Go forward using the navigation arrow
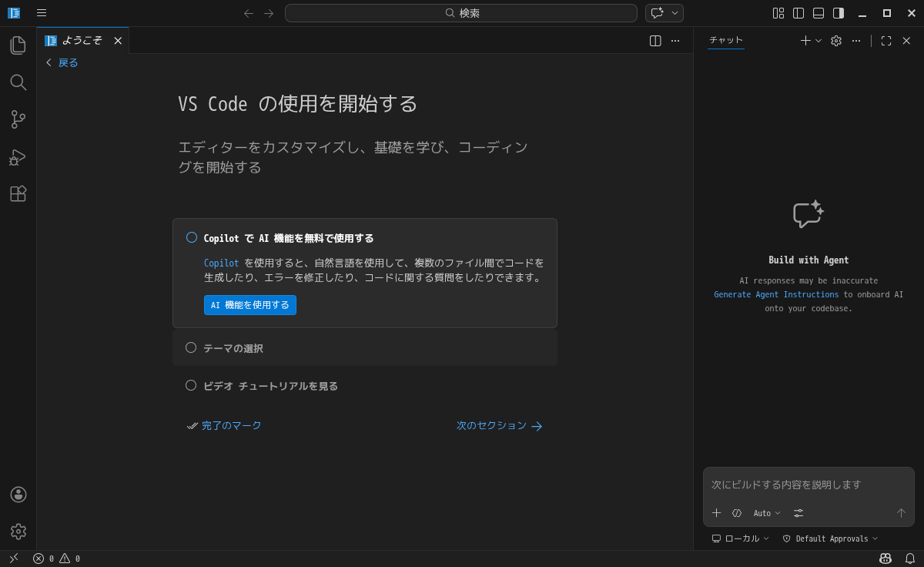 click(269, 13)
